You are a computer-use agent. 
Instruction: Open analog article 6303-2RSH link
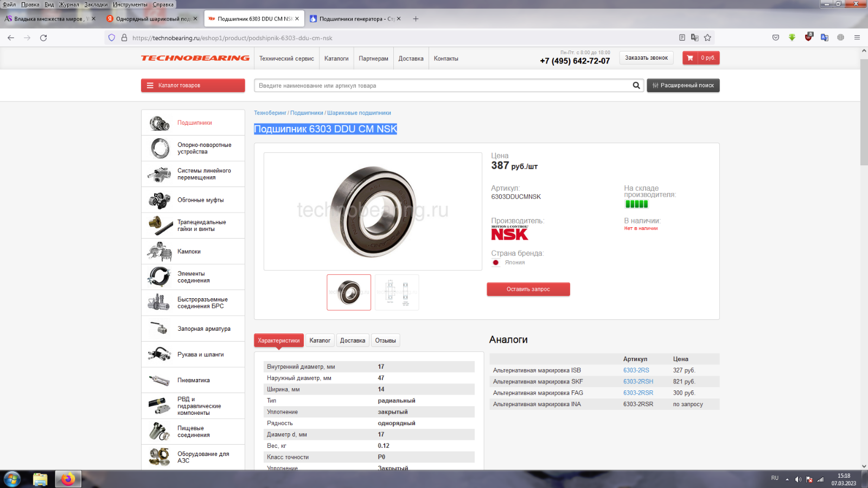638,382
